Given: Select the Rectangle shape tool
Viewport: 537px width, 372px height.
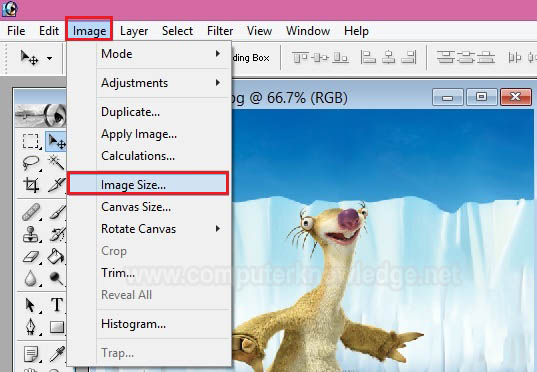Looking at the screenshot, I should (x=57, y=327).
